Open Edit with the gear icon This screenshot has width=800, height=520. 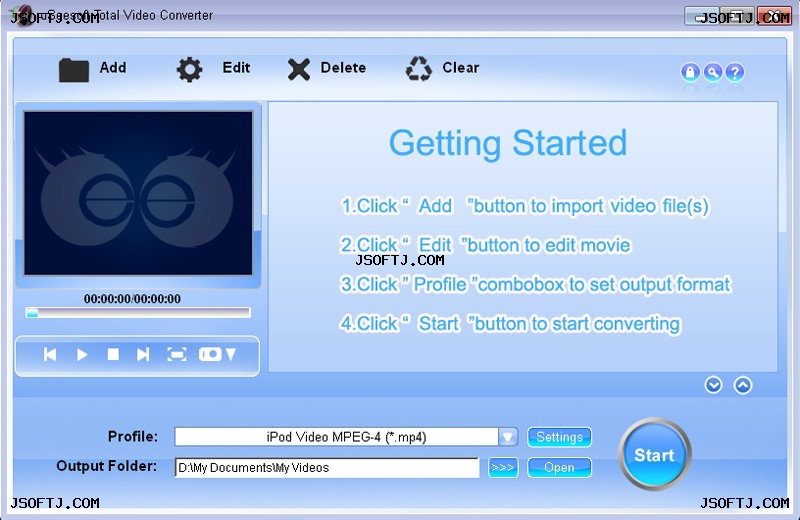pyautogui.click(x=189, y=69)
